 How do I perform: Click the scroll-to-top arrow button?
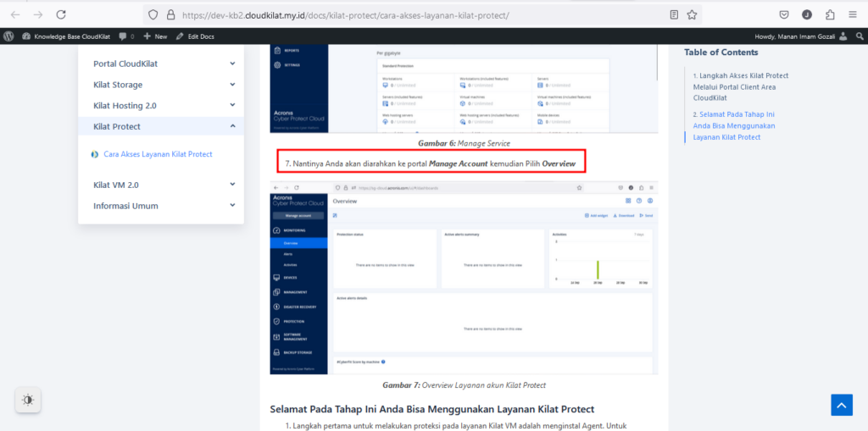pos(841,405)
